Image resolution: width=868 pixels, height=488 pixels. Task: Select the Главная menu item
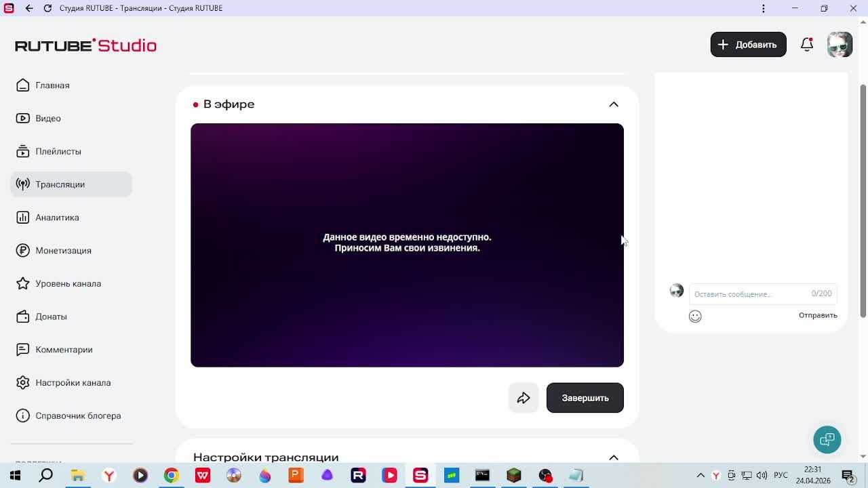point(52,85)
